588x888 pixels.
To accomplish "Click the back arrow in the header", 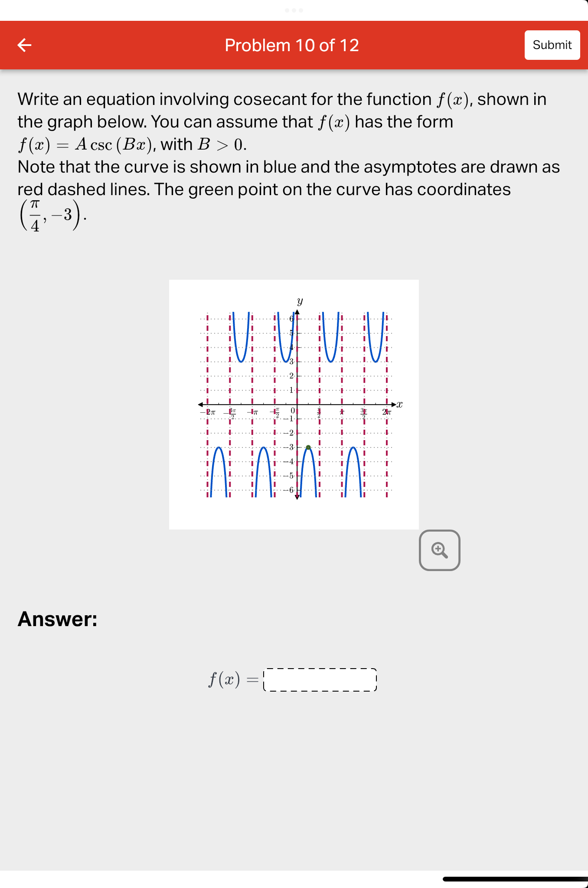I will (x=25, y=45).
